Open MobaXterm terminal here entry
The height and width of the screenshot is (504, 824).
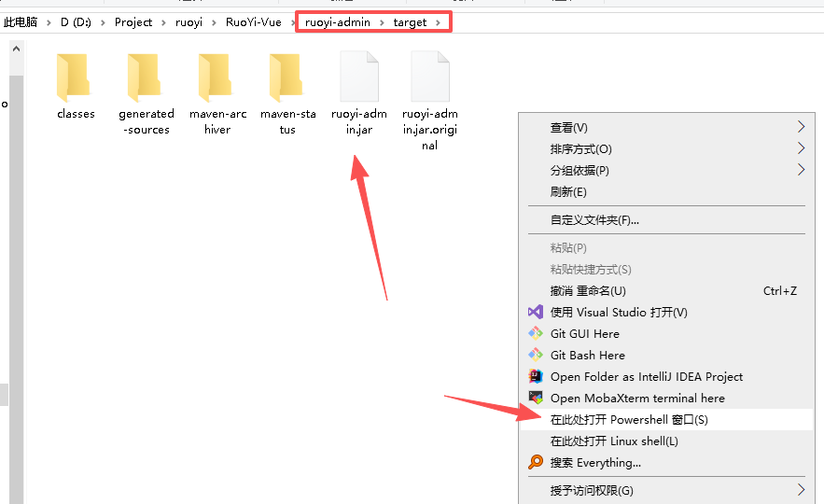(x=637, y=398)
